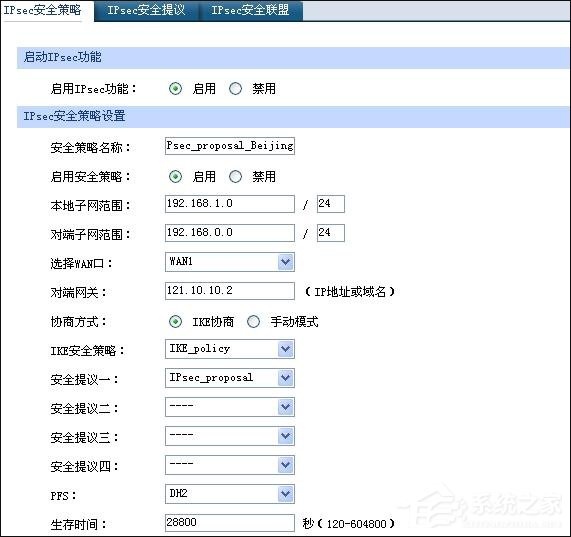Image resolution: width=571 pixels, height=537 pixels.
Task: Click the 协商方式 label
Action: (x=78, y=321)
